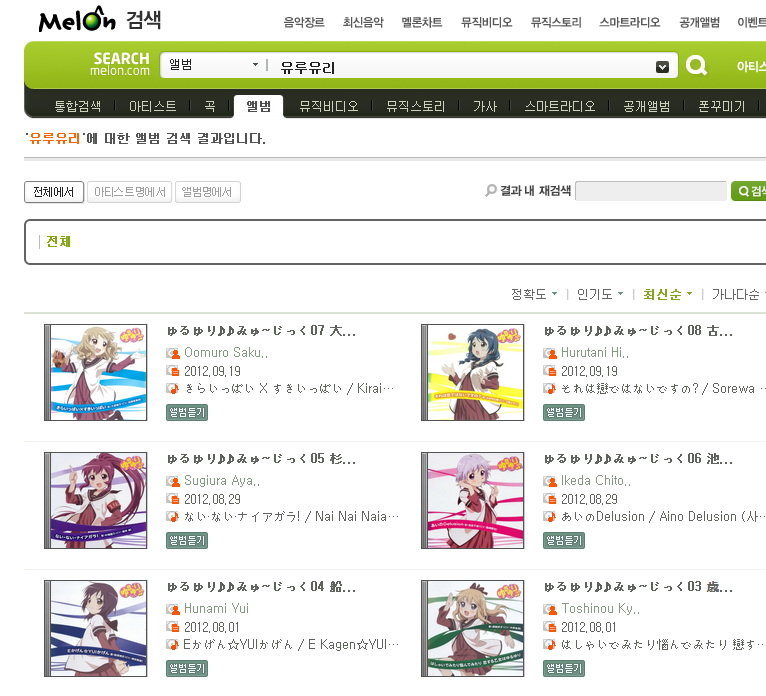This screenshot has width=766, height=696.
Task: Click artist icon beside Ikeda Chito
Action: tap(550, 481)
